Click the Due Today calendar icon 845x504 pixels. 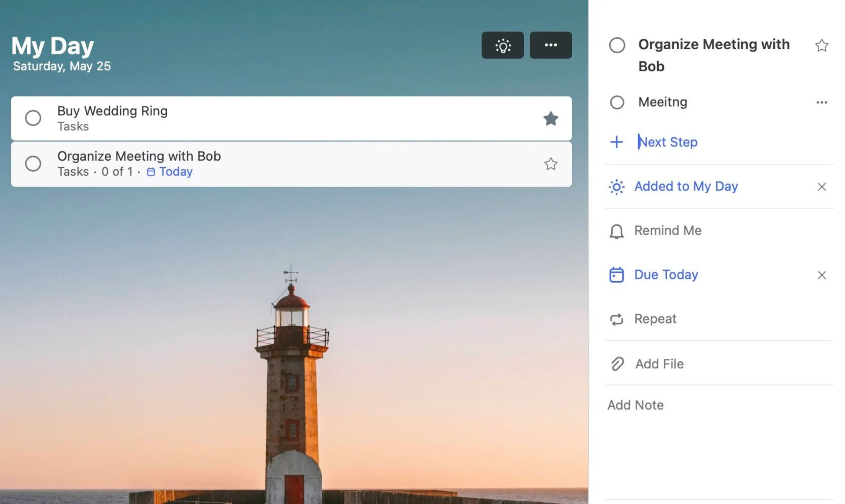pyautogui.click(x=617, y=274)
